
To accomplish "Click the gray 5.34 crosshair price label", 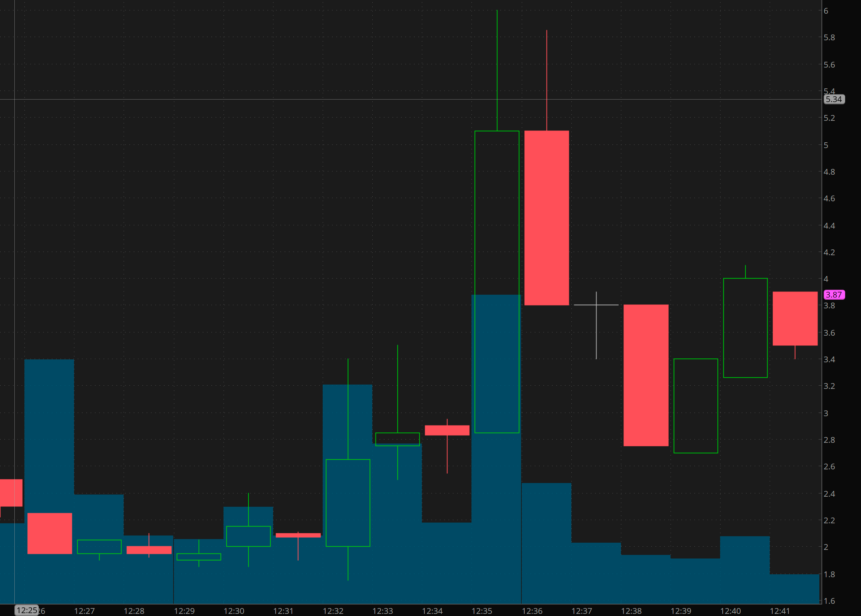I will [x=834, y=100].
